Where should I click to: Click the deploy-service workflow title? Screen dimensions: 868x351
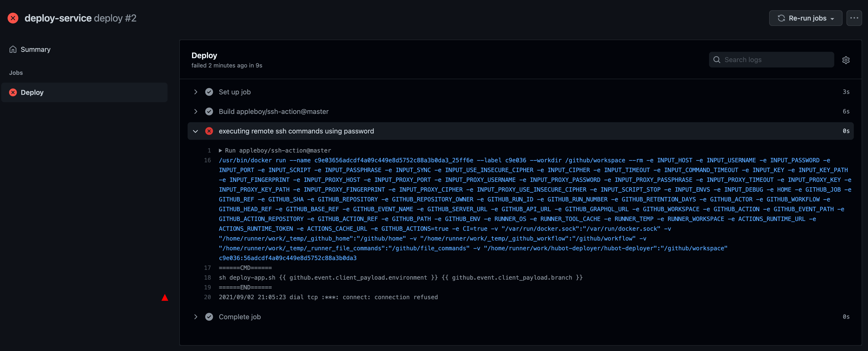click(58, 18)
